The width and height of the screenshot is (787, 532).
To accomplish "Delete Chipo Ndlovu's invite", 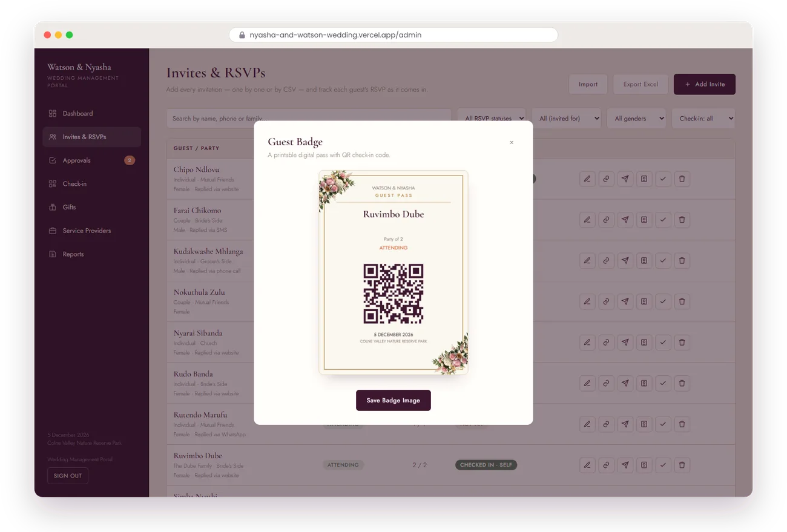I will click(x=682, y=179).
